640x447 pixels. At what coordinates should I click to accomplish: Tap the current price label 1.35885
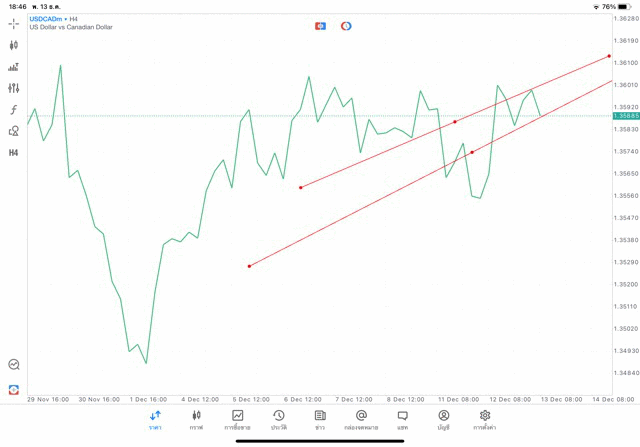point(625,116)
